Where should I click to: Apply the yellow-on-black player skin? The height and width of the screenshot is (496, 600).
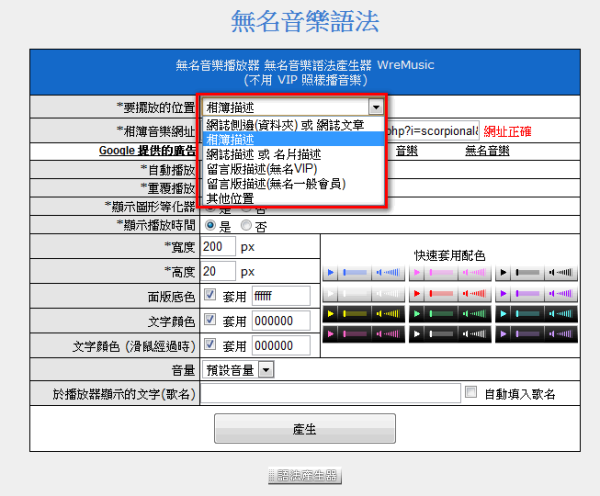click(x=364, y=314)
